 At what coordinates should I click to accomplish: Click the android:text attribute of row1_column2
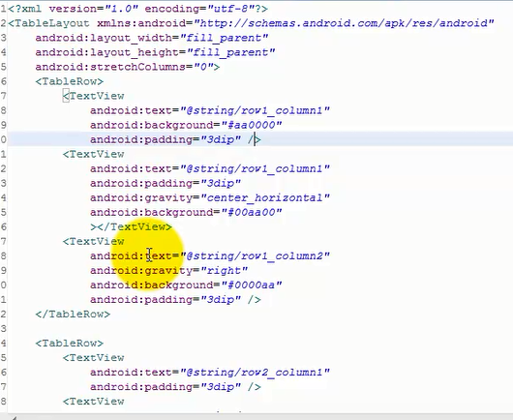(132, 255)
